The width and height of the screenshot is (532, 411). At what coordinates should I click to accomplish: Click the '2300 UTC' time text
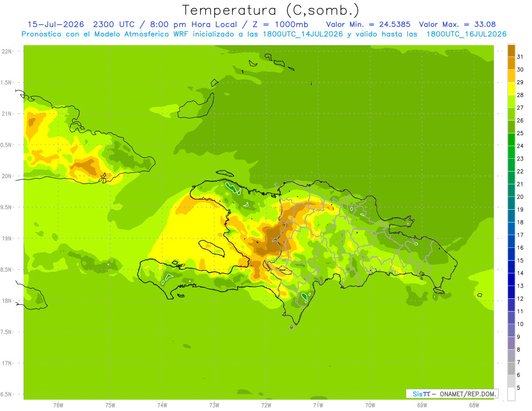(x=116, y=24)
